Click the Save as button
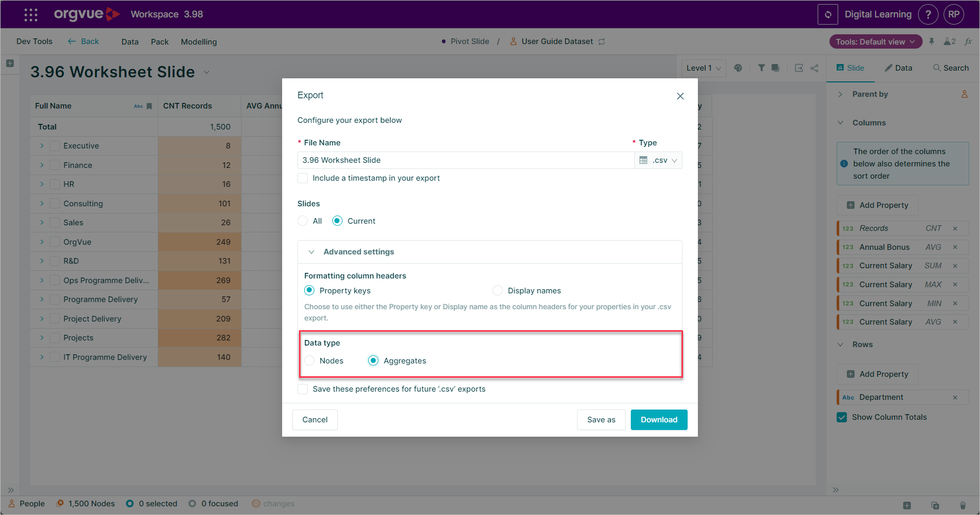Image resolution: width=980 pixels, height=515 pixels. 601,420
